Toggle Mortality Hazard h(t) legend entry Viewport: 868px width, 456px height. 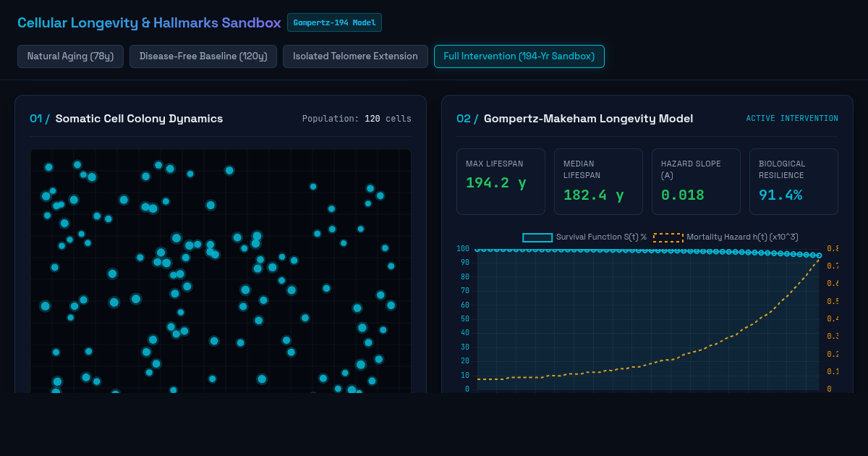pos(726,237)
